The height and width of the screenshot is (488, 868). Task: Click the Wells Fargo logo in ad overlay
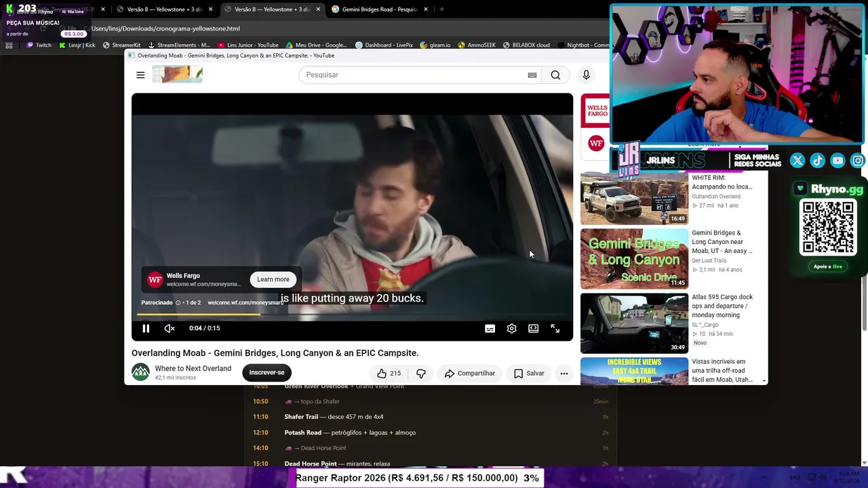(x=155, y=279)
